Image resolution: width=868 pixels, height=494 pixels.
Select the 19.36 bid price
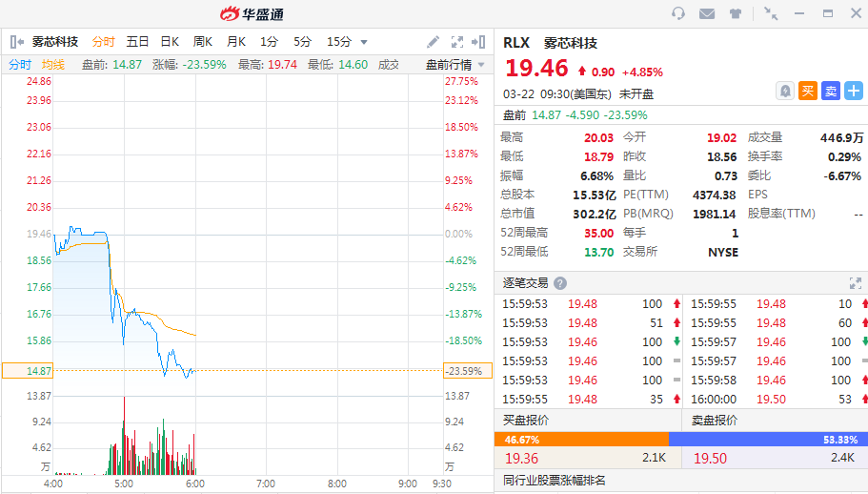tap(521, 459)
